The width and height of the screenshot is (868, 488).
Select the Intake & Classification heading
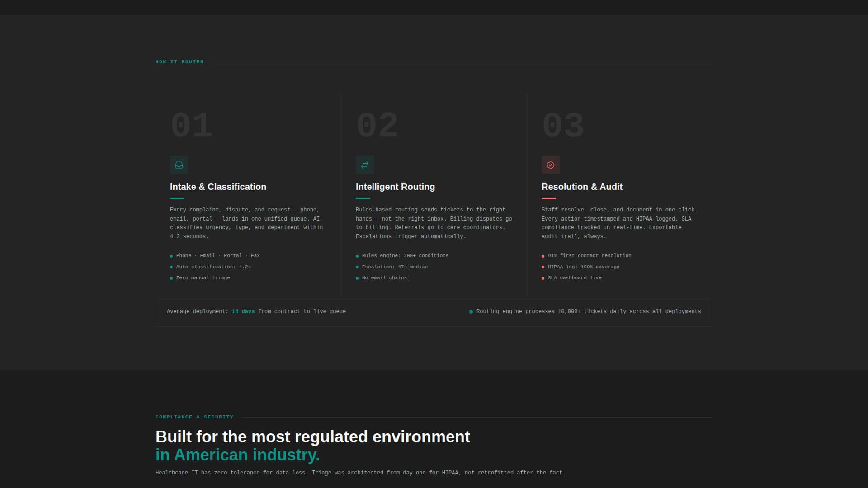218,187
